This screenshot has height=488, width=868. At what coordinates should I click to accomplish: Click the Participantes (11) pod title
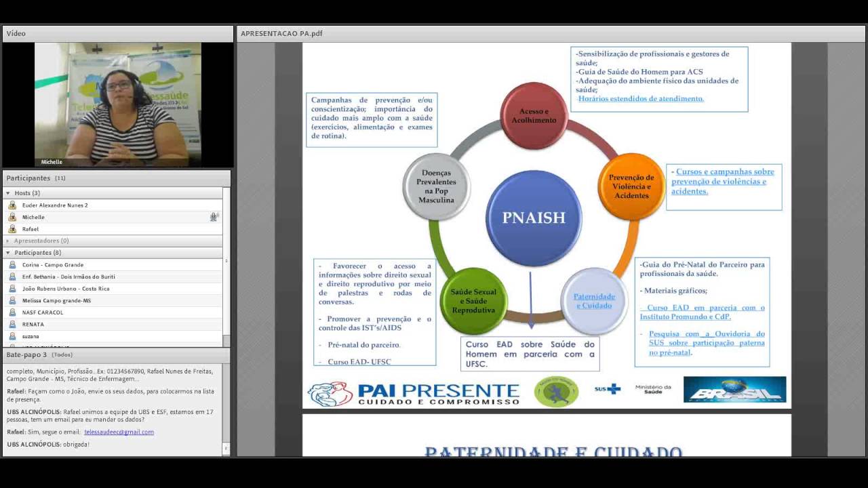pyautogui.click(x=36, y=178)
